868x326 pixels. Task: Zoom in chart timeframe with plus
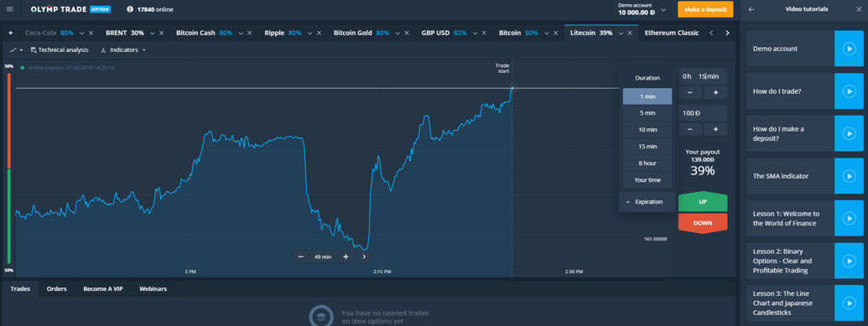(346, 256)
